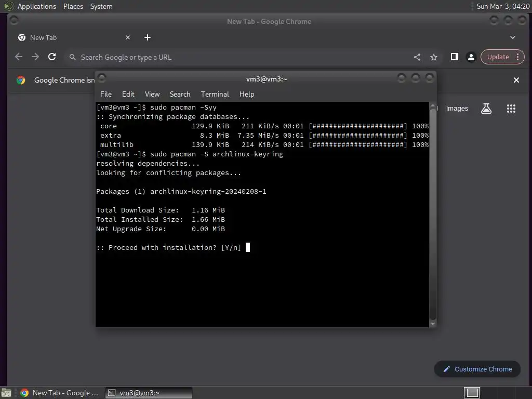Open Search Labs flask icon
Image resolution: width=532 pixels, height=399 pixels.
(x=486, y=109)
